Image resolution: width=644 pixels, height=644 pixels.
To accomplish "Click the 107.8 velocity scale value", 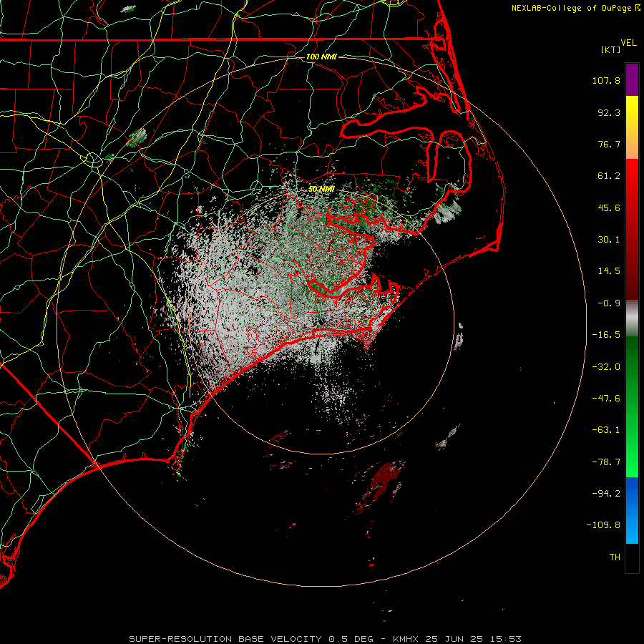I will pyautogui.click(x=606, y=80).
